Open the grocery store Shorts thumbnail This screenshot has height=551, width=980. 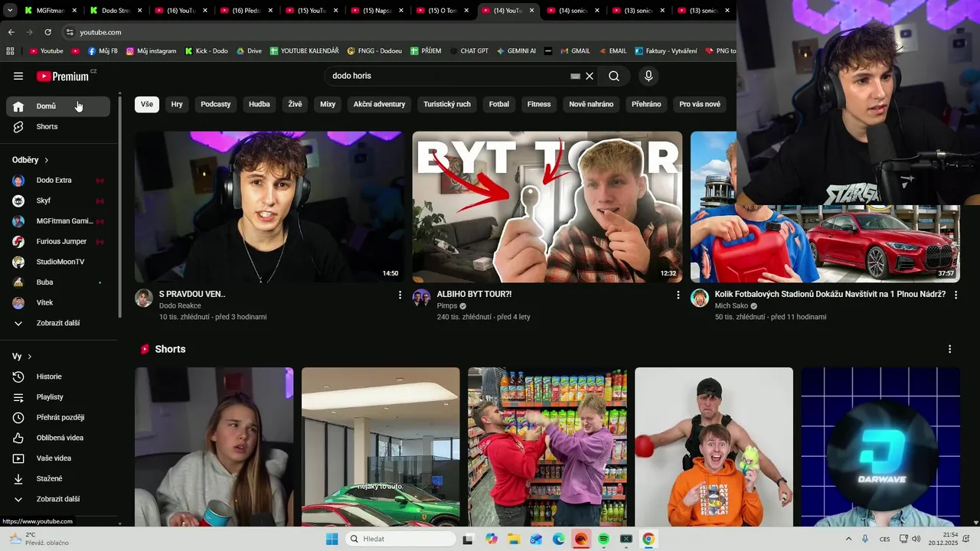click(x=547, y=447)
